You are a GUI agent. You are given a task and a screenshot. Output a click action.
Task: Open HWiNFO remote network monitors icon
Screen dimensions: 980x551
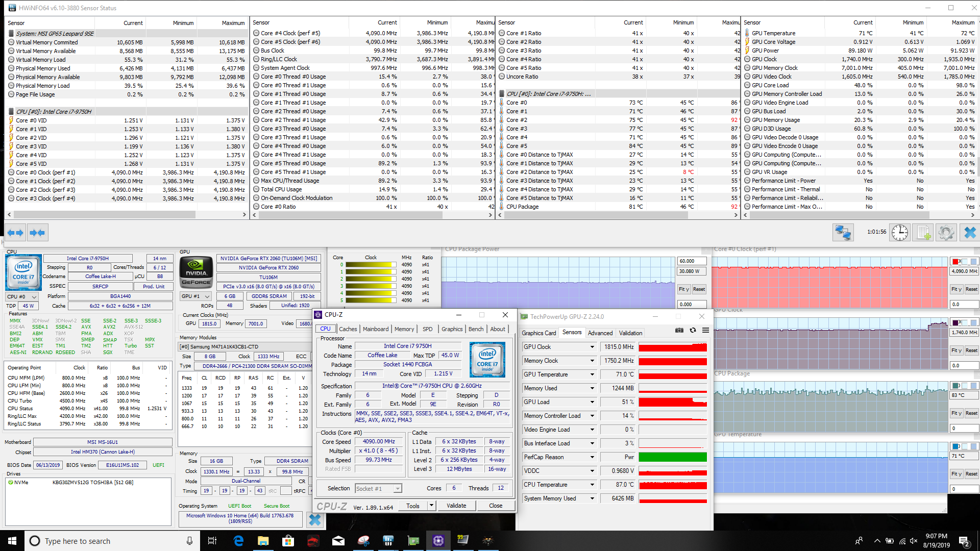pyautogui.click(x=843, y=233)
